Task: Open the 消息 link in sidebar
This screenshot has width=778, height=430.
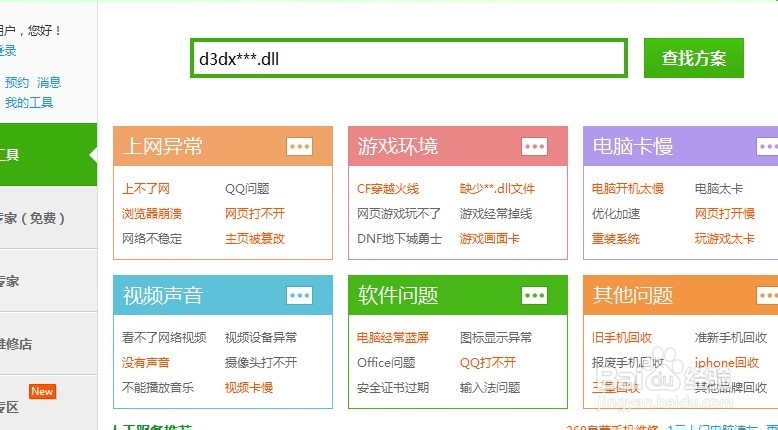Action: [x=49, y=82]
